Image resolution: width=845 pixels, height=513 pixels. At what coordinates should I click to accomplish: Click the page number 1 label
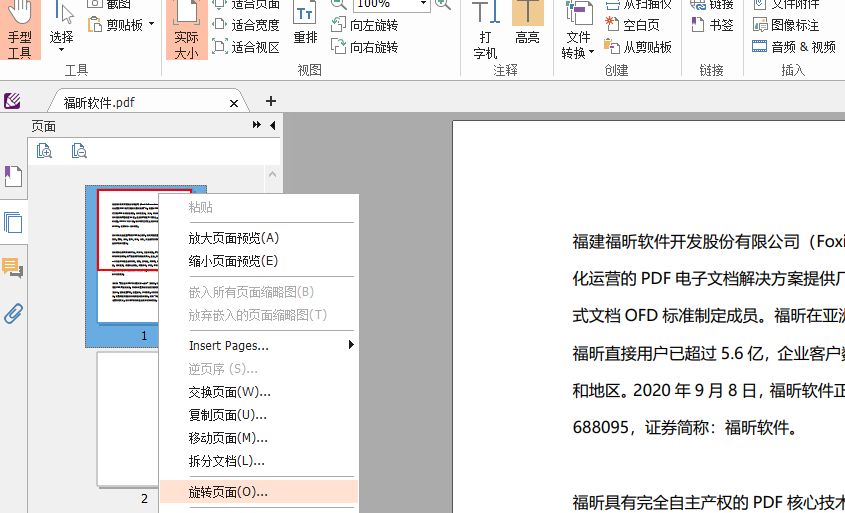(144, 336)
